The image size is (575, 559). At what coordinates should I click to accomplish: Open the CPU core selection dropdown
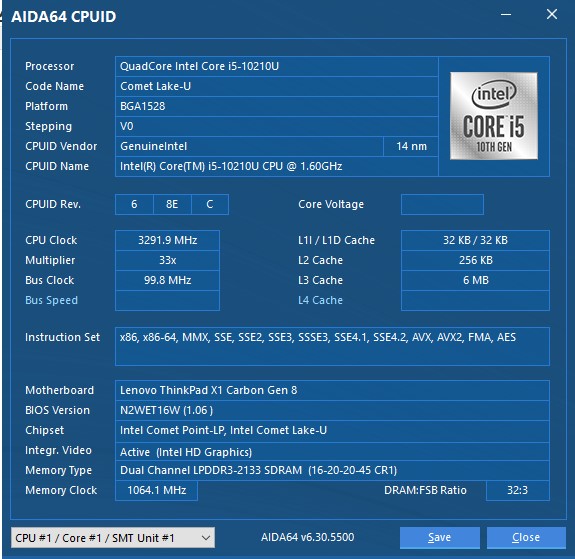point(113,538)
